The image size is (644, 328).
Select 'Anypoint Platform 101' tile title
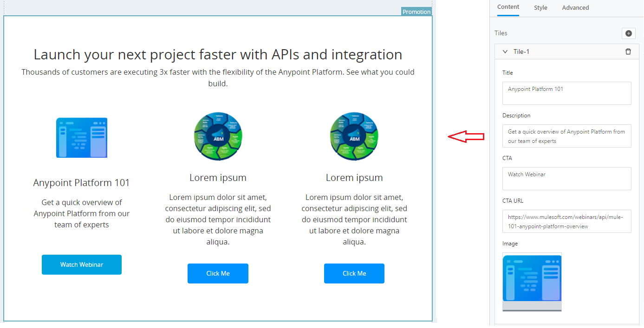pyautogui.click(x=81, y=183)
